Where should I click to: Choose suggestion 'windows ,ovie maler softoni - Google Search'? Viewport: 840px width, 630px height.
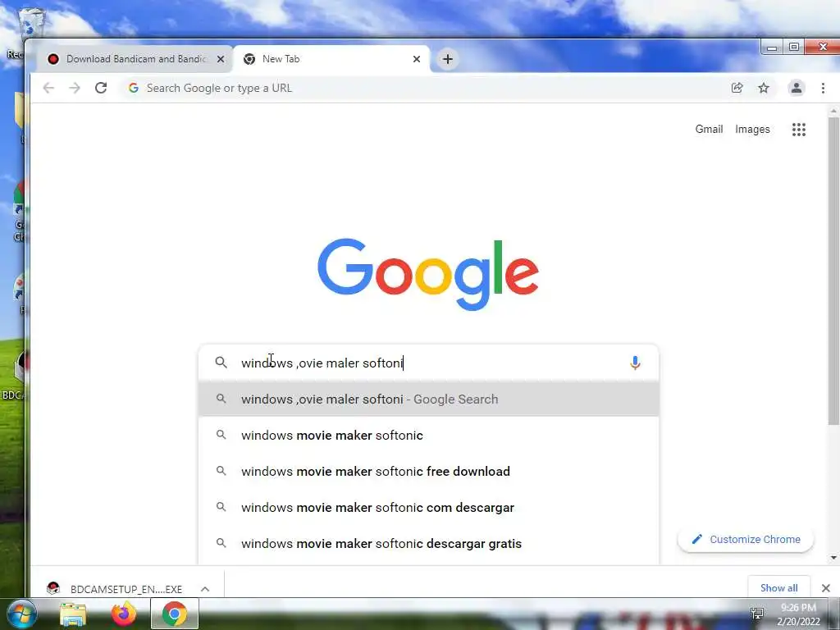[x=428, y=399]
